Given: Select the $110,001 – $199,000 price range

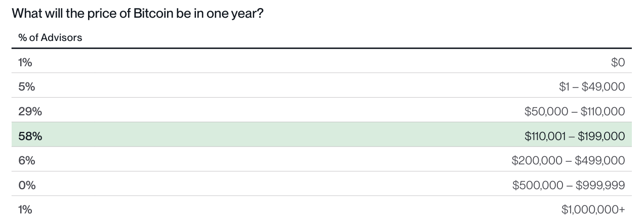Looking at the screenshot, I should pos(575,136).
